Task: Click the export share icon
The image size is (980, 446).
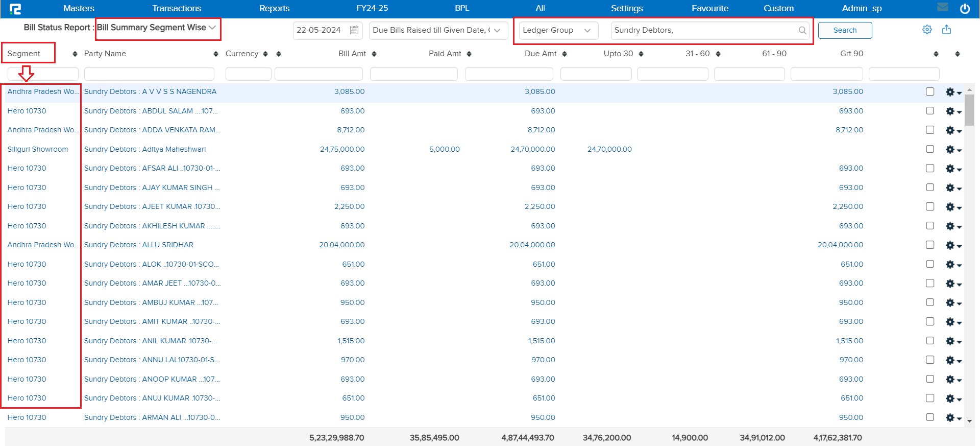Action: click(947, 30)
